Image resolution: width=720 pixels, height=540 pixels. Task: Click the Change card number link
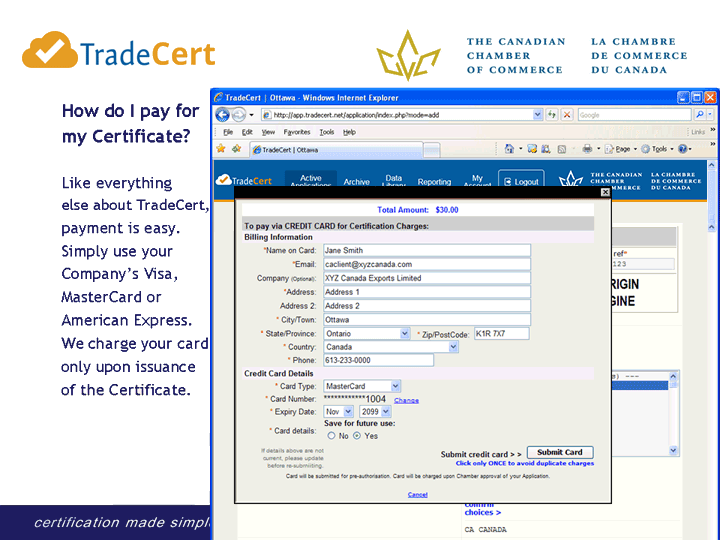[406, 400]
